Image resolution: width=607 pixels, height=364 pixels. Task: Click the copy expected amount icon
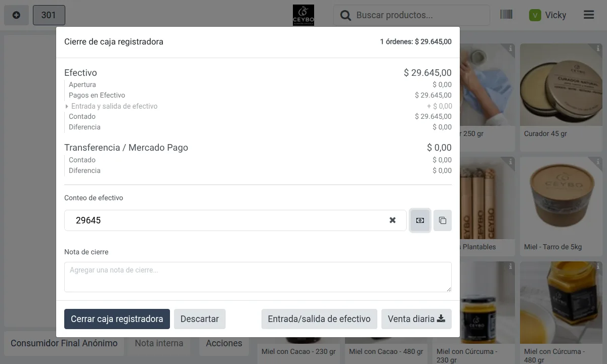point(443,220)
